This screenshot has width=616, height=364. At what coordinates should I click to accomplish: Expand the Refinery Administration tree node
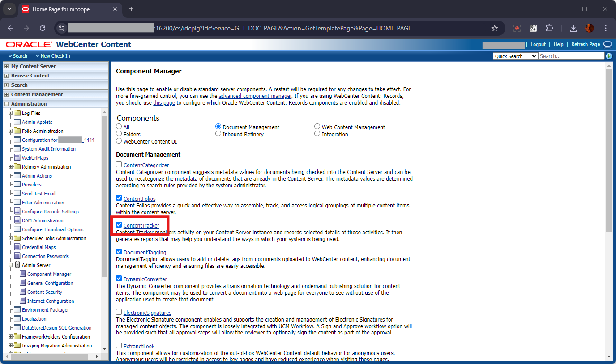[x=11, y=167]
